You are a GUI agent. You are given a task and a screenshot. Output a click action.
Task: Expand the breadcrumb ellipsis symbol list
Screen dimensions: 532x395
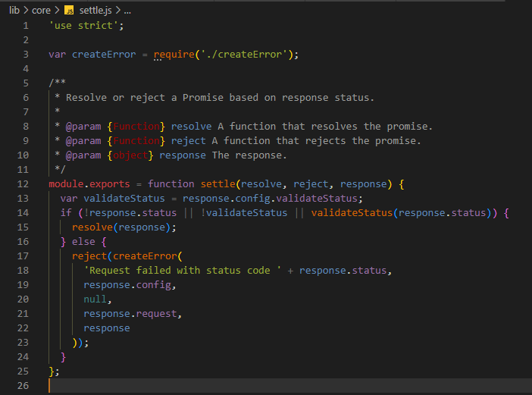coord(126,11)
